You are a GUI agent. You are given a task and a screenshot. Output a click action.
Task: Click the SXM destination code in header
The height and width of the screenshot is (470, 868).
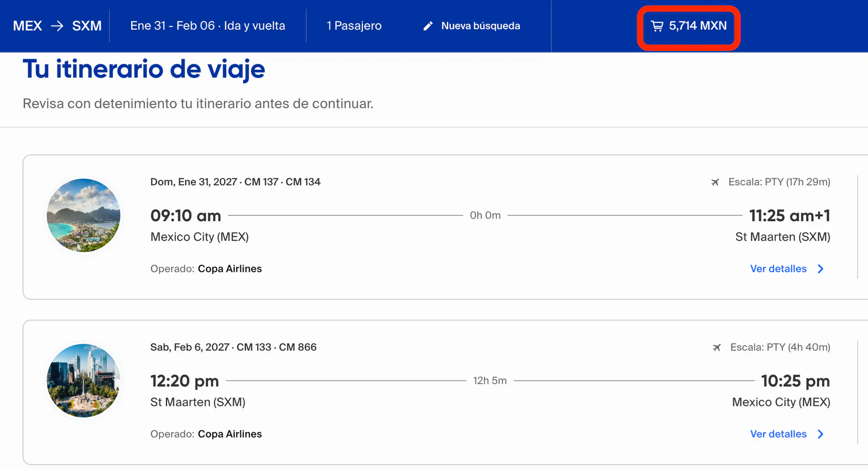87,26
